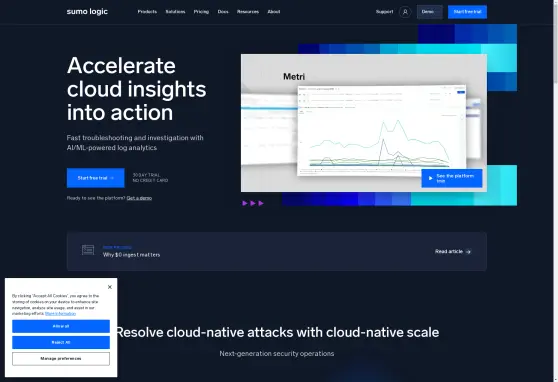
Task: Click the hero Start free trial button
Action: [x=96, y=178]
